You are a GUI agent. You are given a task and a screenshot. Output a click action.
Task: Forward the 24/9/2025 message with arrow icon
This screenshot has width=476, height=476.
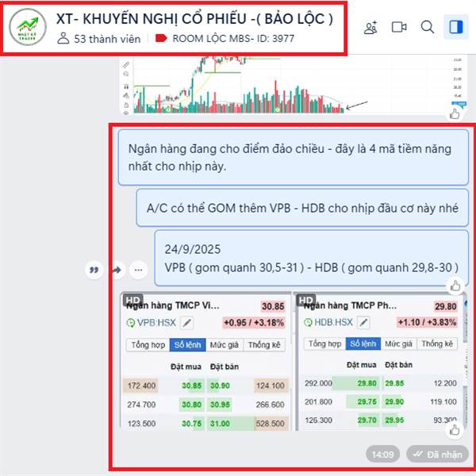point(117,270)
